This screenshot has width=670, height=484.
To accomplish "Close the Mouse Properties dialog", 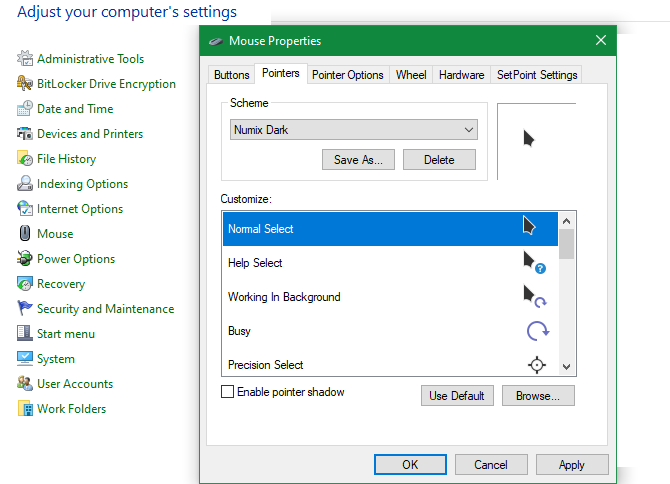I will [x=601, y=40].
